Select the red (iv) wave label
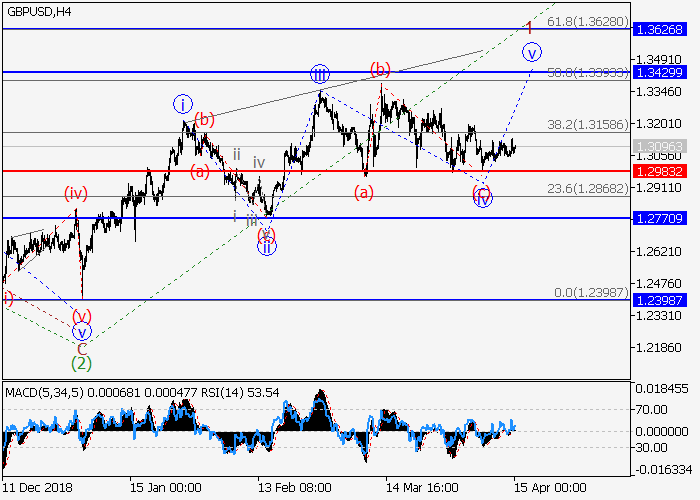The height and width of the screenshot is (500, 700). pyautogui.click(x=75, y=193)
